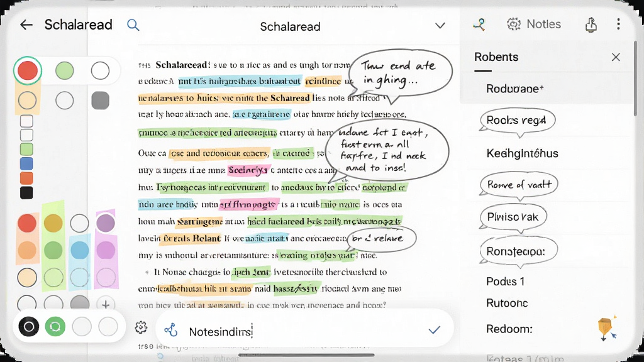644x362 pixels.
Task: Toggle the black ring tool in bottom toolbar
Action: [x=29, y=327]
